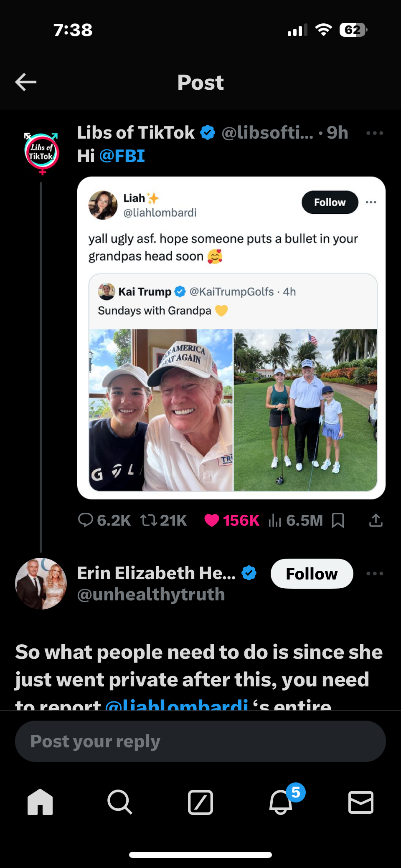Tap the compose post icon
The image size is (401, 868).
coord(200,802)
